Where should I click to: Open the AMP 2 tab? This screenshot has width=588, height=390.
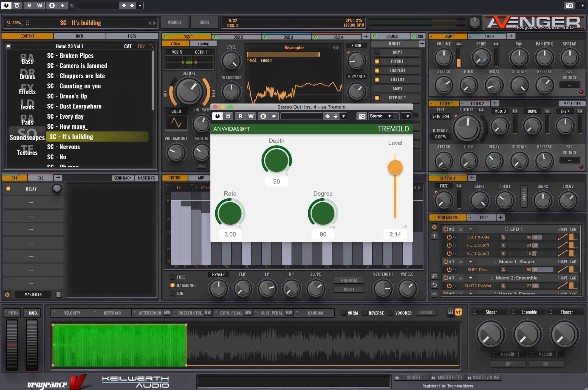pyautogui.click(x=489, y=36)
